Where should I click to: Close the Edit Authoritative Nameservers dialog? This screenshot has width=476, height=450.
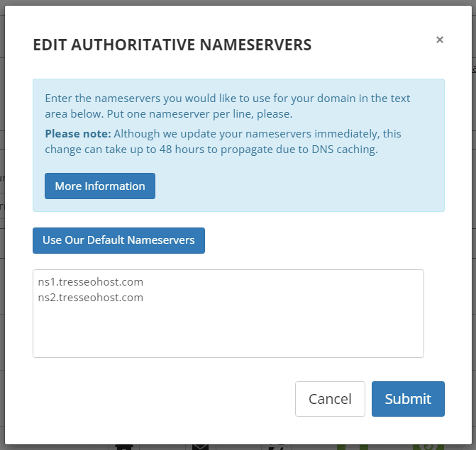click(x=439, y=40)
